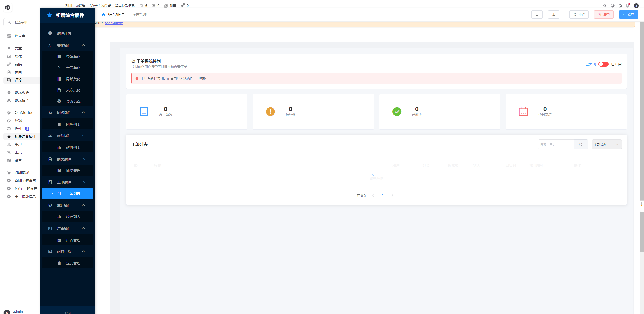Image resolution: width=644 pixels, height=314 pixels.
Task: Open the 设置管理 tab
Action: pos(139,15)
